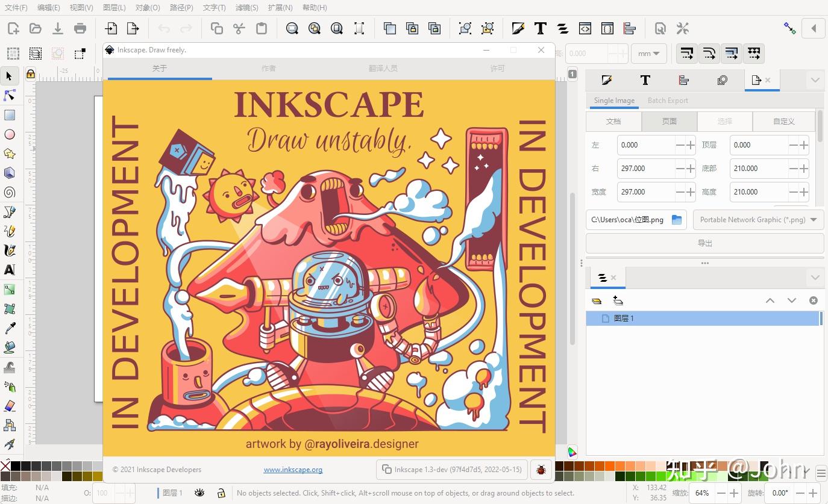This screenshot has height=504, width=828.
Task: Switch to the Batch Export tab
Action: click(668, 101)
